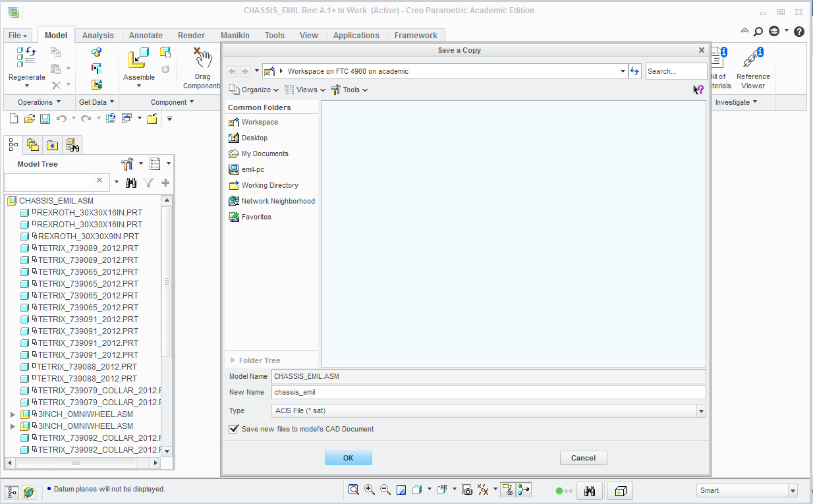Switch to the Render ribbon tab

click(x=191, y=36)
